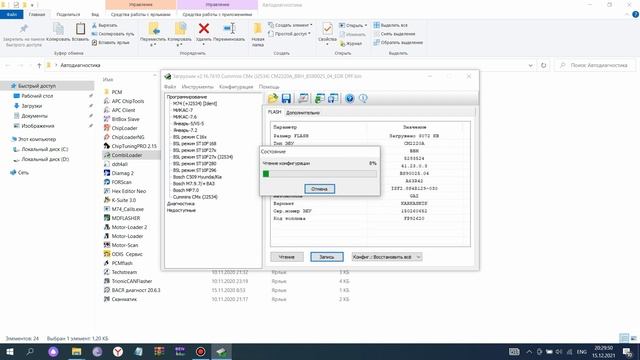Click the Снять выделение button
The width and height of the screenshot is (640, 360).
click(394, 34)
